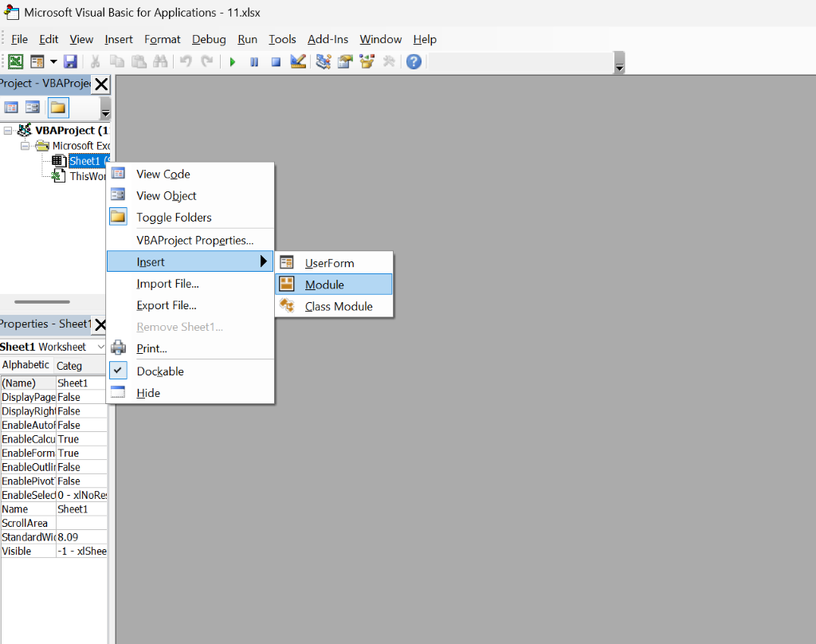Toggle Design Mode toolbar icon
The image size is (816, 644).
(298, 62)
